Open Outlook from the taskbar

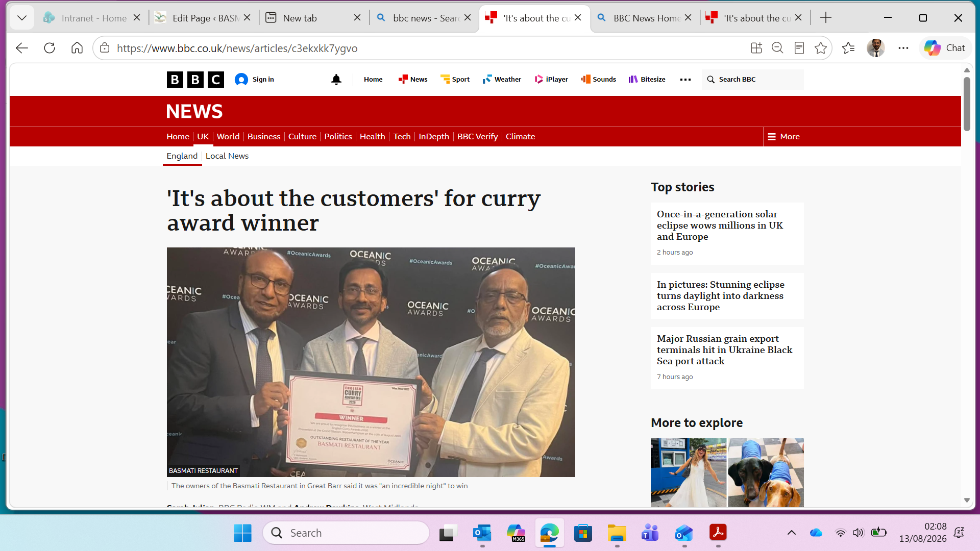coord(482,533)
